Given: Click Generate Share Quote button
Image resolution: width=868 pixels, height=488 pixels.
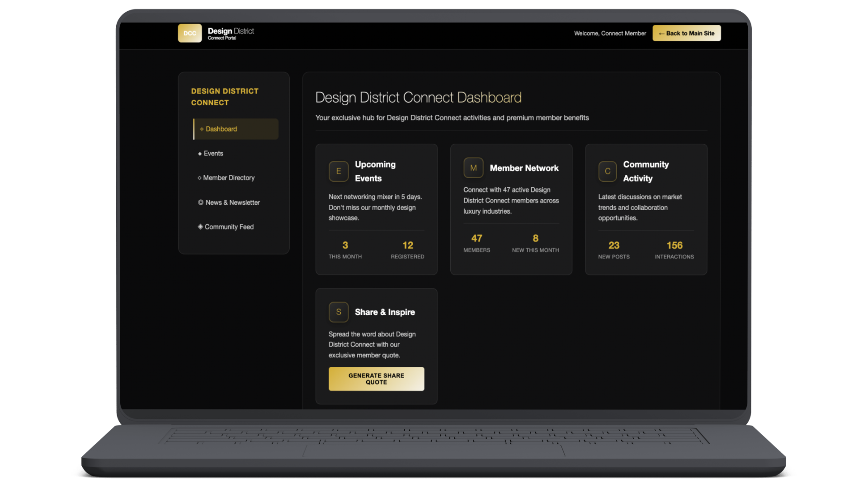Looking at the screenshot, I should pos(376,379).
